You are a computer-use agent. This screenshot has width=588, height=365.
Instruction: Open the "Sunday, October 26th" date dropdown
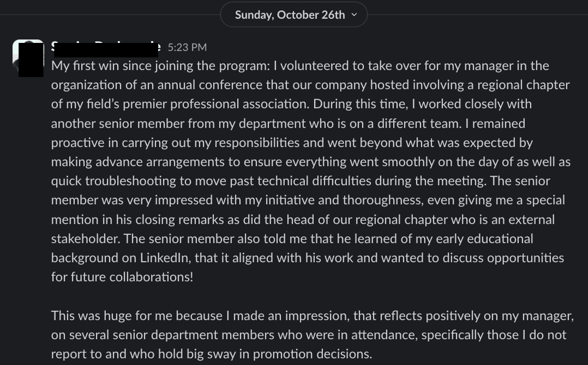point(290,15)
